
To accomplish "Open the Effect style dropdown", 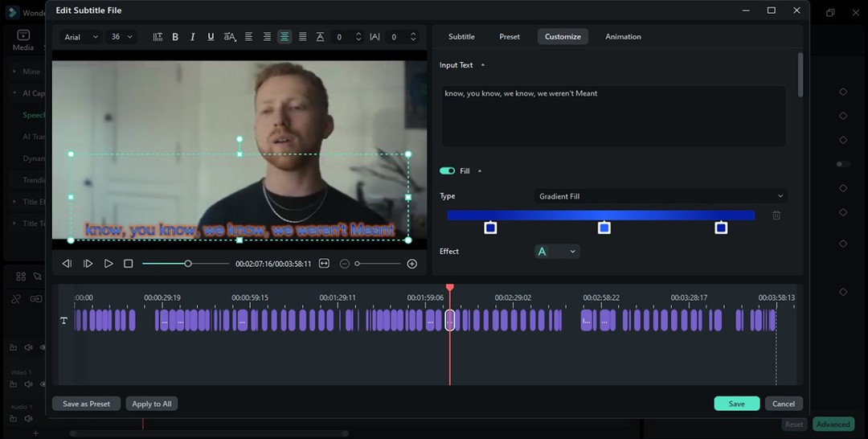I will 556,252.
